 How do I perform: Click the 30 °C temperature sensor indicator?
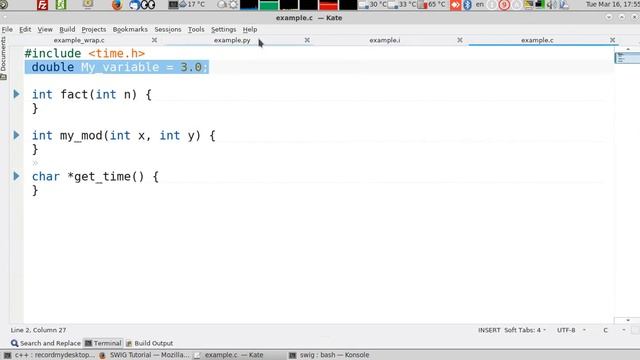(x=373, y=4)
